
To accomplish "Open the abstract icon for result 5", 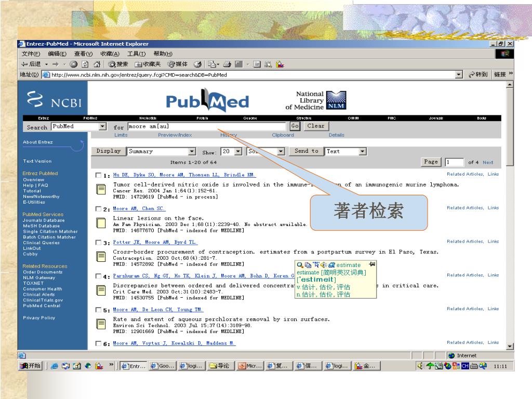I will click(x=101, y=324).
